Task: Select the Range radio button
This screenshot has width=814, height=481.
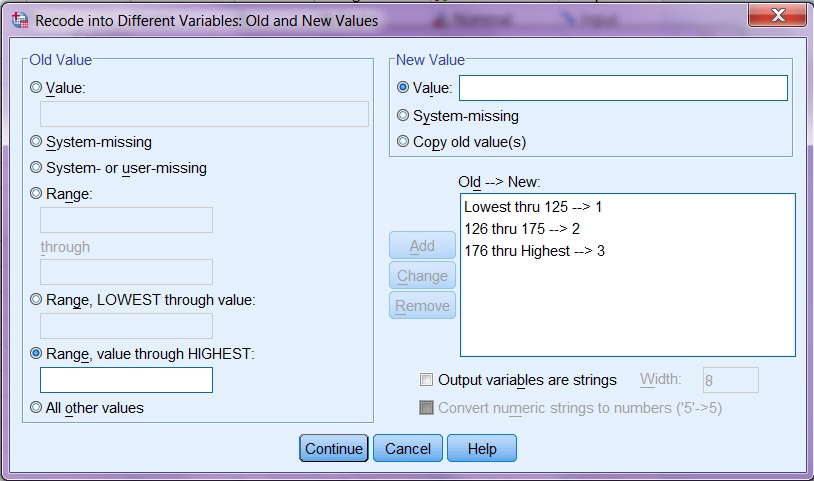Action: point(37,194)
